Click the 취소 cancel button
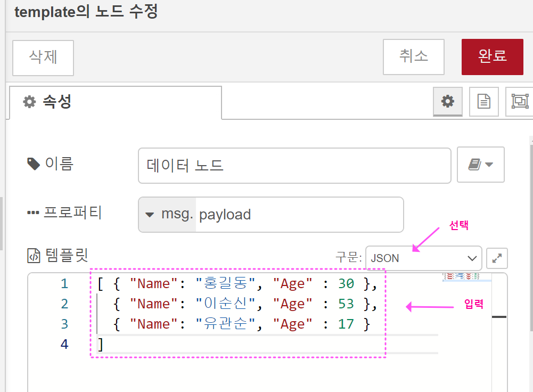The width and height of the screenshot is (533, 392). pyautogui.click(x=413, y=57)
